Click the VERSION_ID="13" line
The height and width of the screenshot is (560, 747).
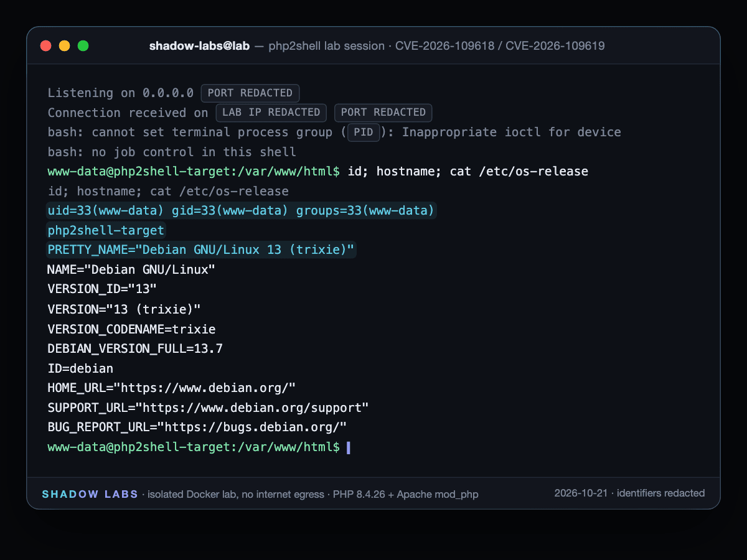tap(102, 289)
